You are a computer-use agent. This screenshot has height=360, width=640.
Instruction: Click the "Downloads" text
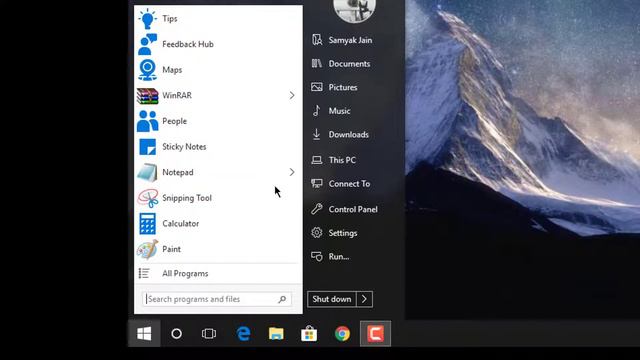(349, 135)
